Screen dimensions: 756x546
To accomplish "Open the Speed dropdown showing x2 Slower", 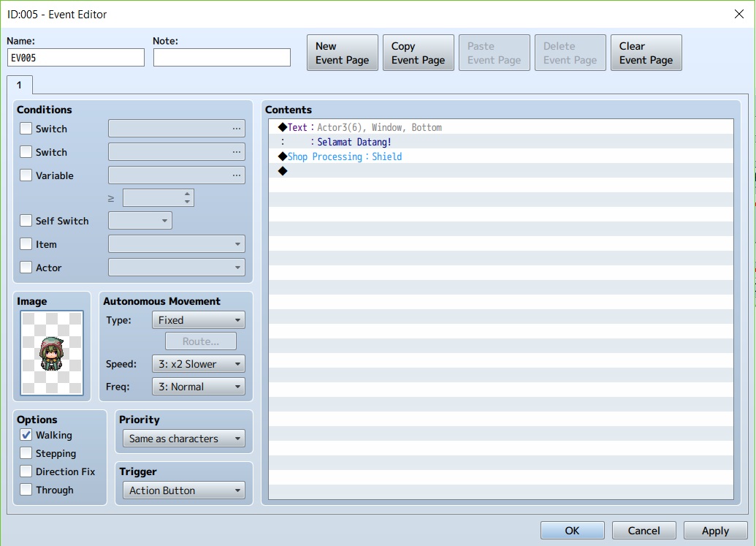I will [198, 364].
